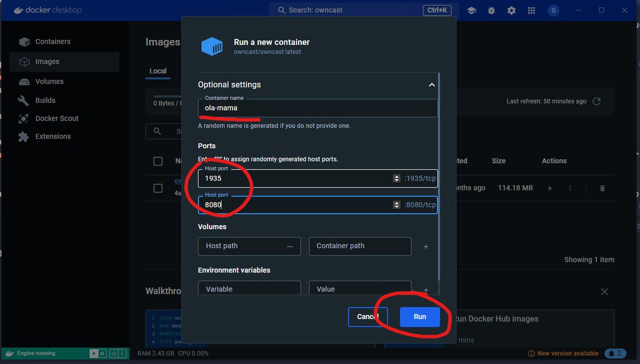The height and width of the screenshot is (364, 640).
Task: Open the Settings gear in the top bar
Action: 511,10
